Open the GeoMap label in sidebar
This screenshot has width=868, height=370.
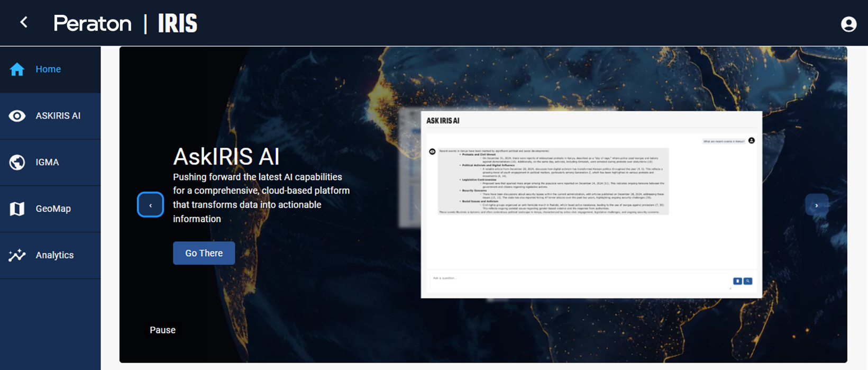[x=53, y=209]
